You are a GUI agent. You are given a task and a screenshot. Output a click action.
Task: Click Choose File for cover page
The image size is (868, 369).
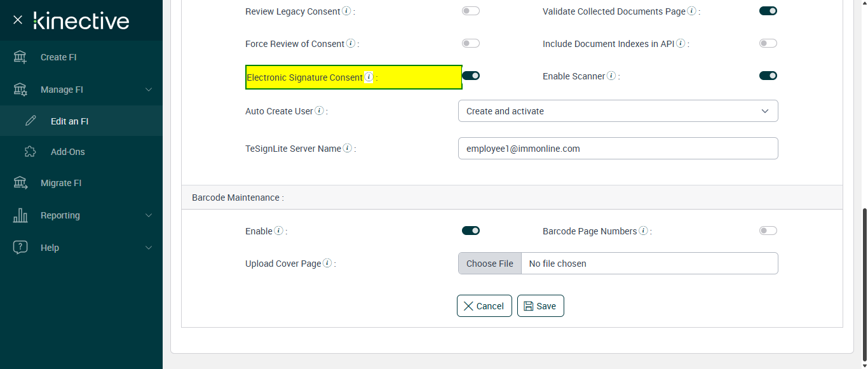click(489, 264)
